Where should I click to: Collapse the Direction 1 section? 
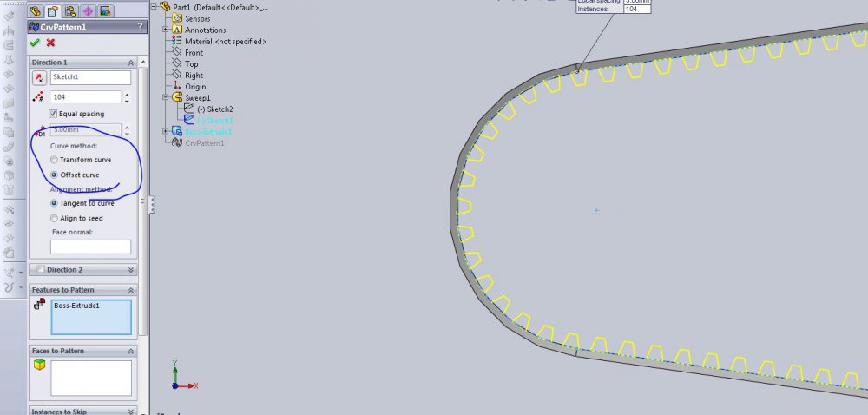[x=131, y=63]
